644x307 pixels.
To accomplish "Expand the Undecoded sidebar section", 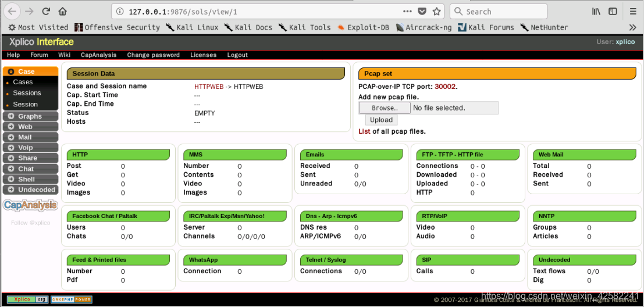I will (x=30, y=190).
